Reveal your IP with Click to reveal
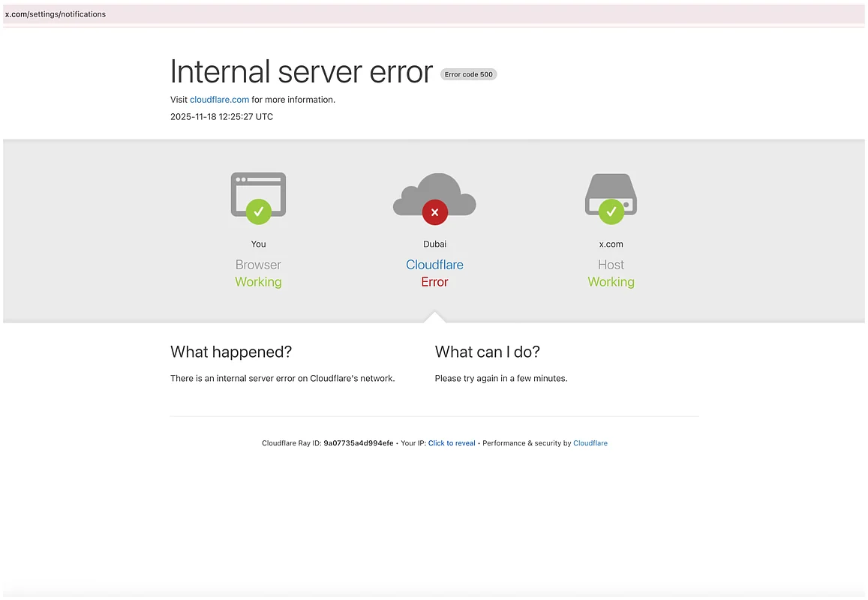The image size is (868, 600). [452, 443]
